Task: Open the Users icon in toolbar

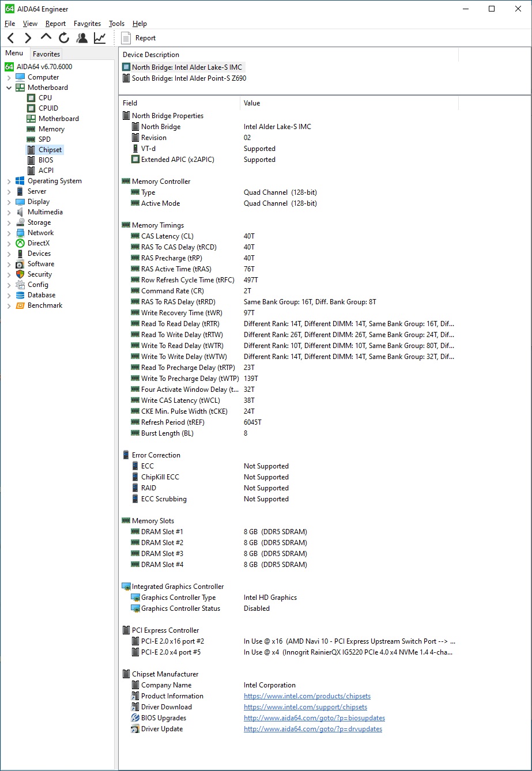Action: coord(82,38)
